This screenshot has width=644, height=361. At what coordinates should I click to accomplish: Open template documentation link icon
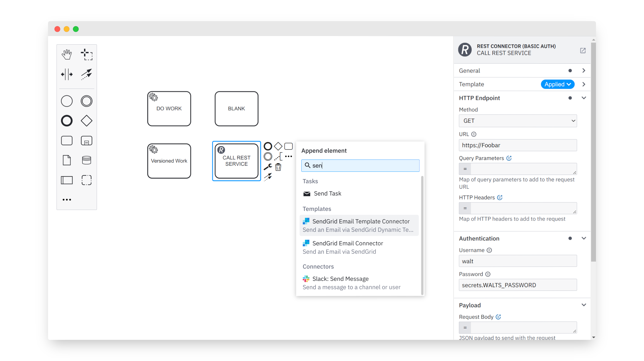point(583,50)
